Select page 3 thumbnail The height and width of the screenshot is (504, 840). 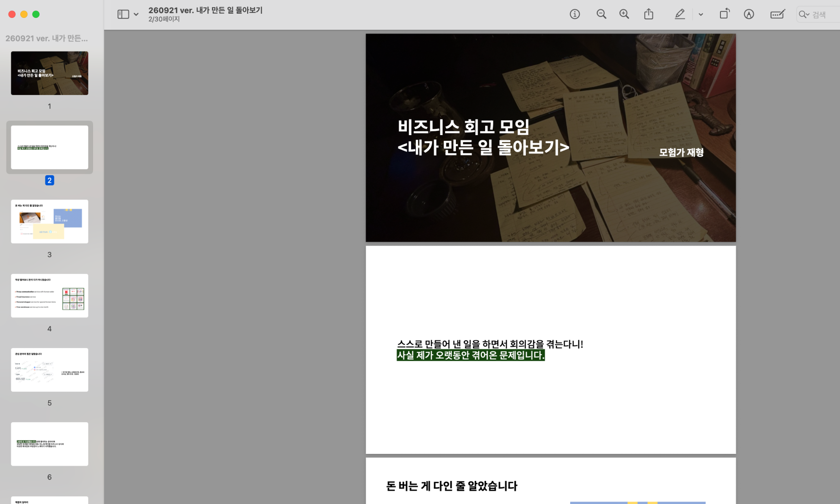(x=50, y=222)
